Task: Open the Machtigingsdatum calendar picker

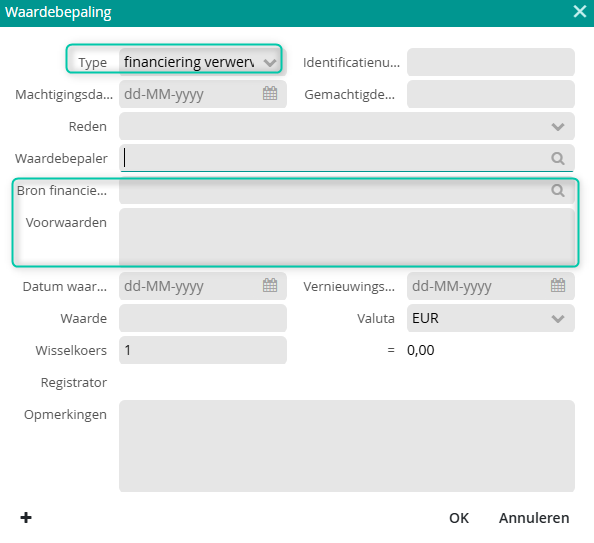Action: [x=270, y=93]
